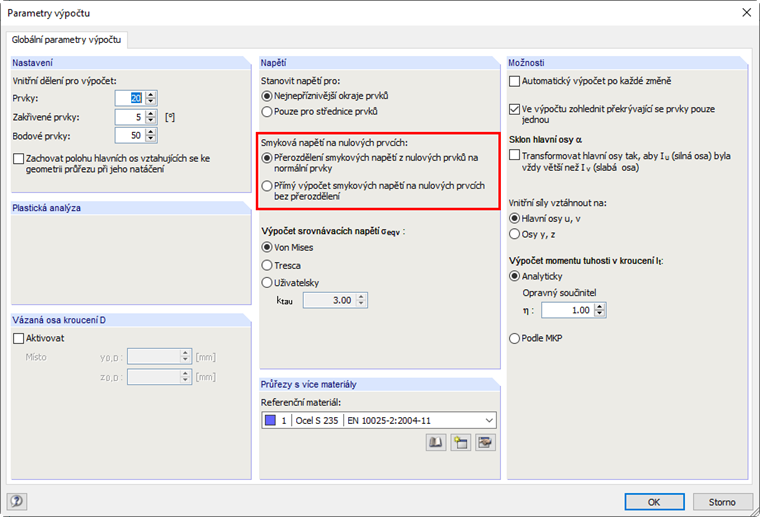760x517 pixels.
Task: Select Pouze pro střednice prvků option
Action: point(267,111)
